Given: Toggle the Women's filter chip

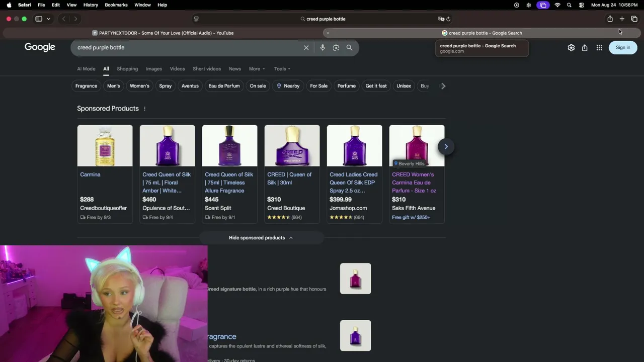Looking at the screenshot, I should coord(139,86).
